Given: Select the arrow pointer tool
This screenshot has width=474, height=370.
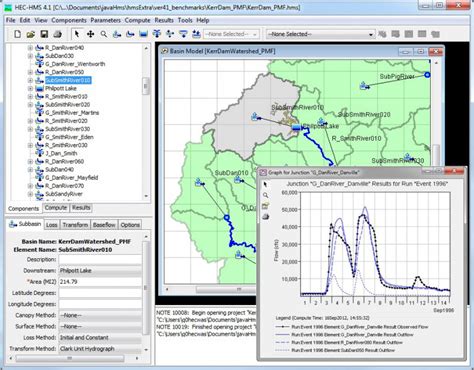Looking at the screenshot, I should point(77,34).
